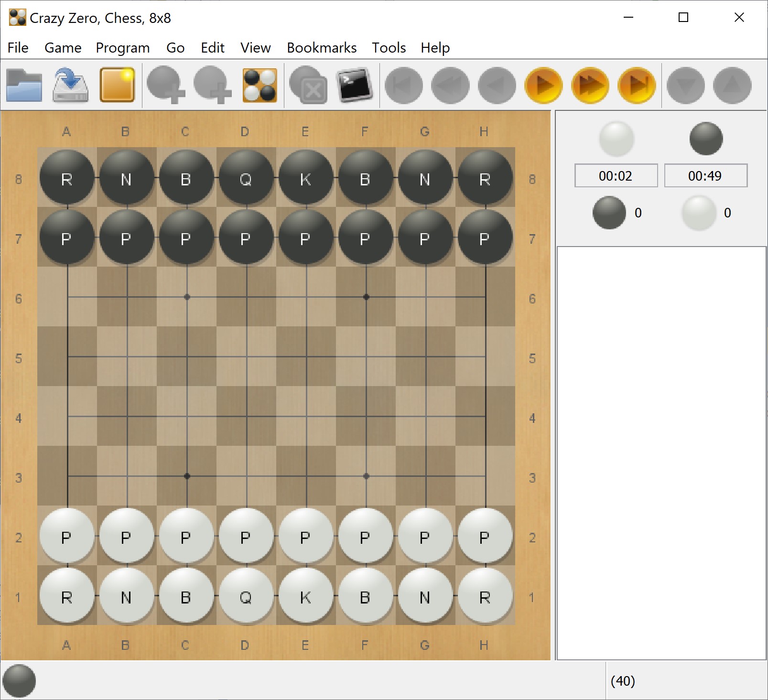Select white king on E1

(x=306, y=596)
